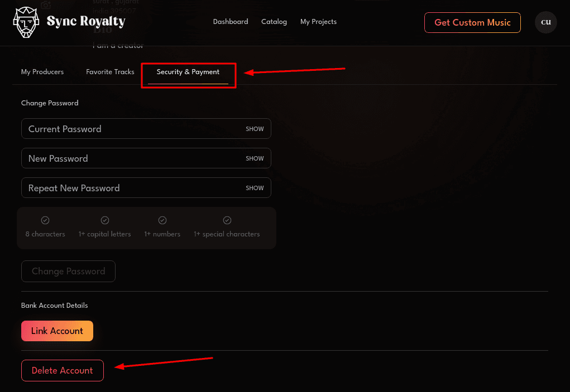
Task: Reveal the New Password field contents
Action: coord(255,158)
